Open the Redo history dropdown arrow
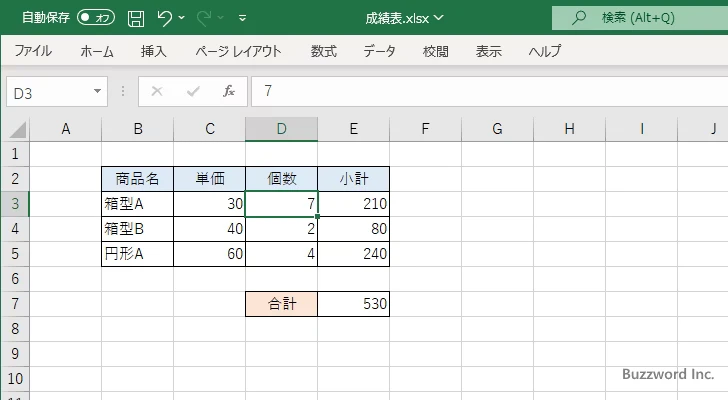 click(221, 18)
